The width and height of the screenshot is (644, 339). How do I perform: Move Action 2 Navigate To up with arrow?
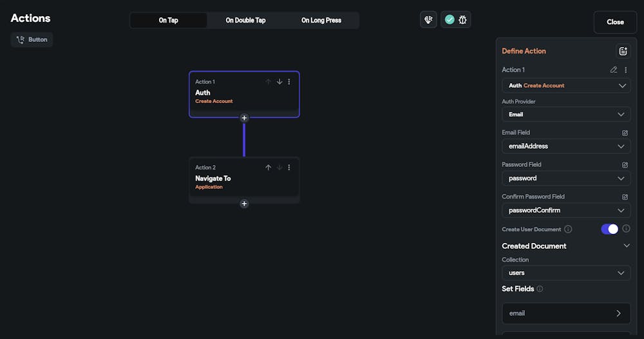[268, 167]
